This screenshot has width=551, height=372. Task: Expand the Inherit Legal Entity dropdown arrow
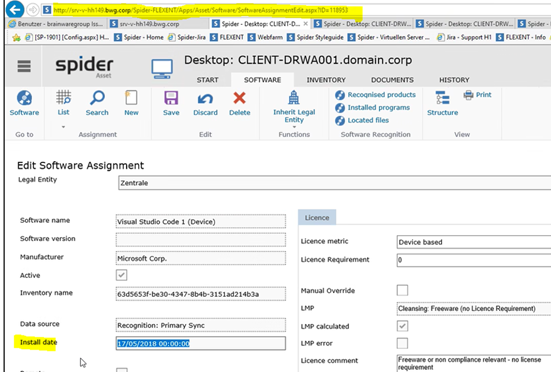click(x=294, y=127)
